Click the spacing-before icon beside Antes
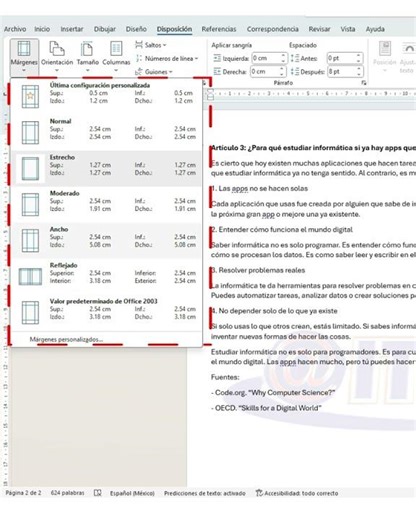416x520 pixels. click(295, 58)
